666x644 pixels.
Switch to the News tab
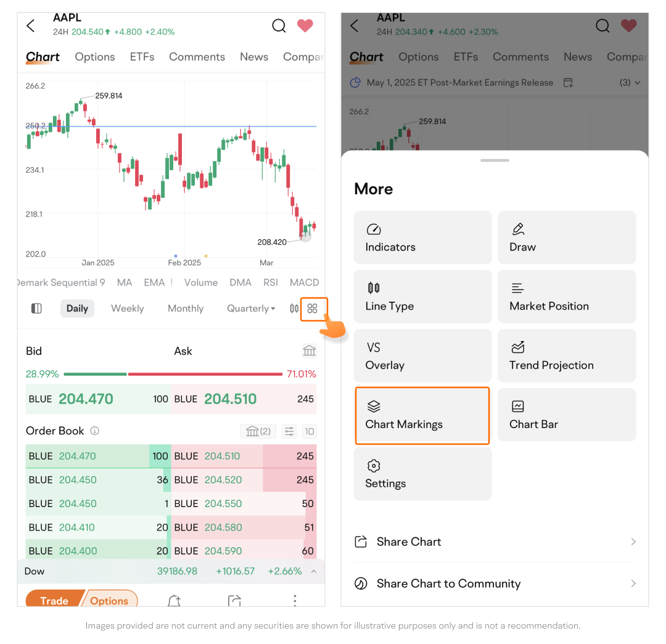pyautogui.click(x=254, y=57)
